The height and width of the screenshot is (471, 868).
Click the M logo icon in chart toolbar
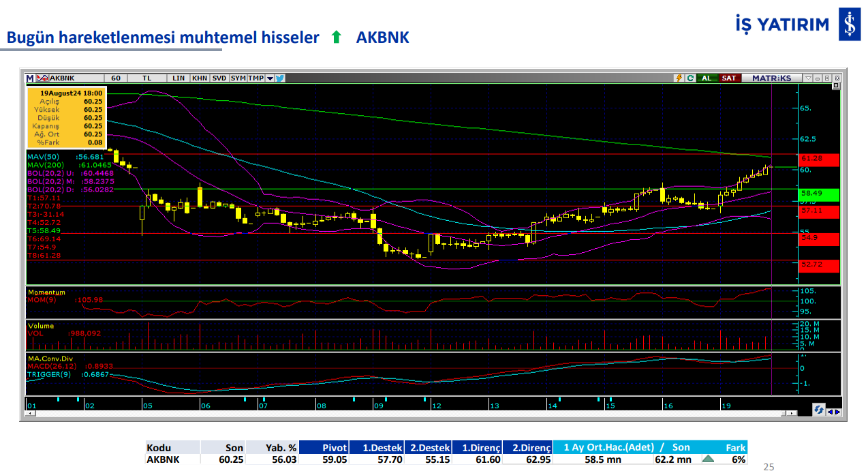pos(30,78)
